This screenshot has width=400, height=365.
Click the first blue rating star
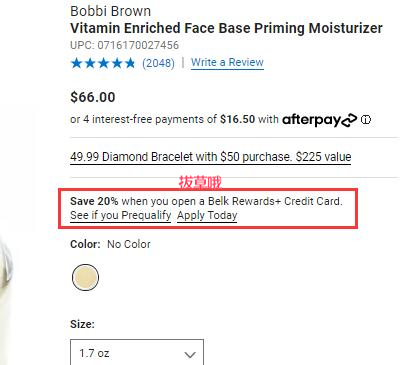tap(77, 63)
